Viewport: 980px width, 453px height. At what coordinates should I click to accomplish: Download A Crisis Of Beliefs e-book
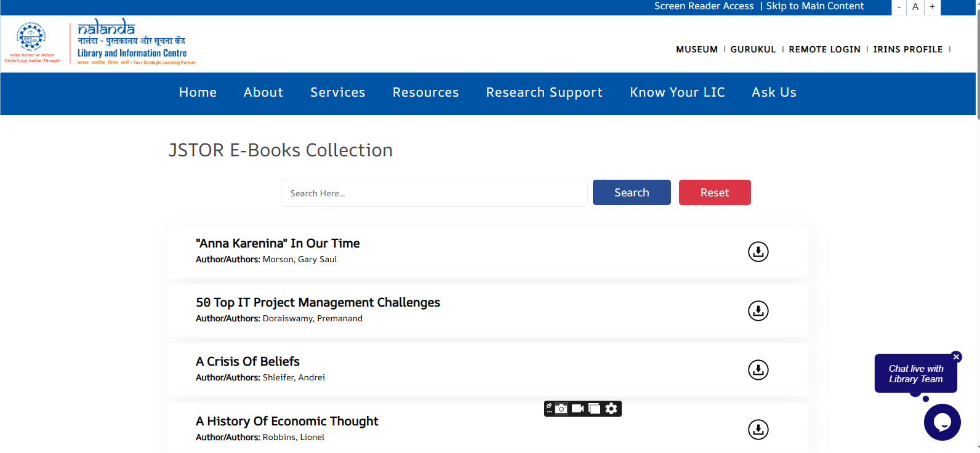758,370
